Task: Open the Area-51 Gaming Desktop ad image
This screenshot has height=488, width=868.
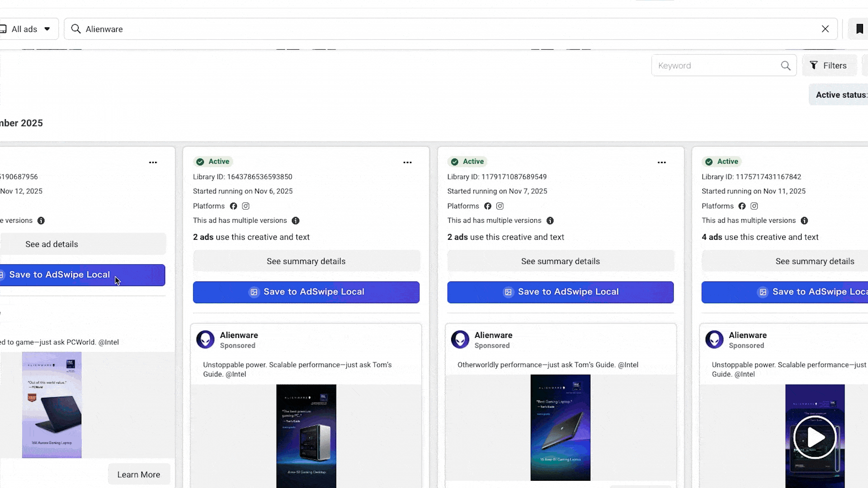Action: pos(306,436)
